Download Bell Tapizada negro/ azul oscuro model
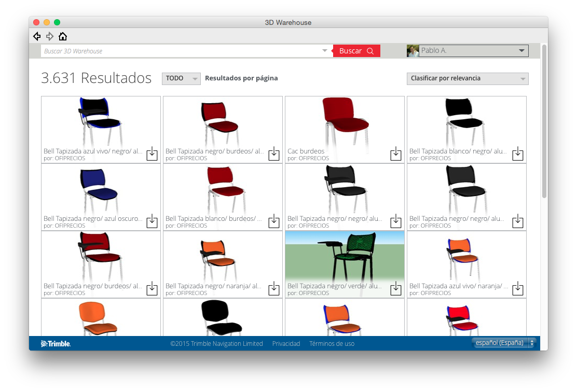The image size is (577, 392). (152, 221)
